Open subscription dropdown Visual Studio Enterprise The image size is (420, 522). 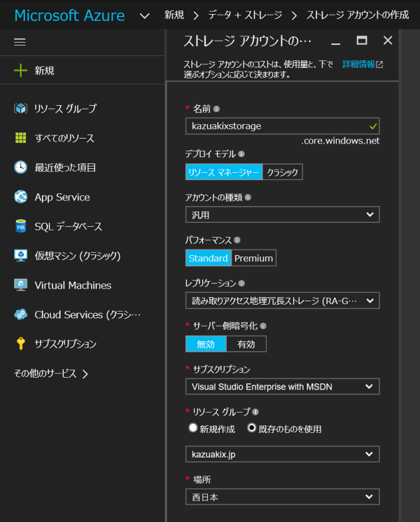[x=282, y=387]
